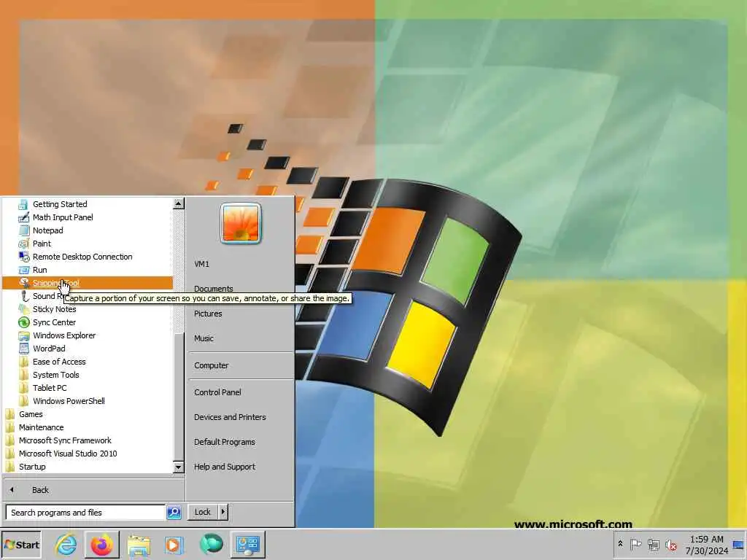747x560 pixels.
Task: Click the Sticky Notes icon
Action: pos(23,309)
